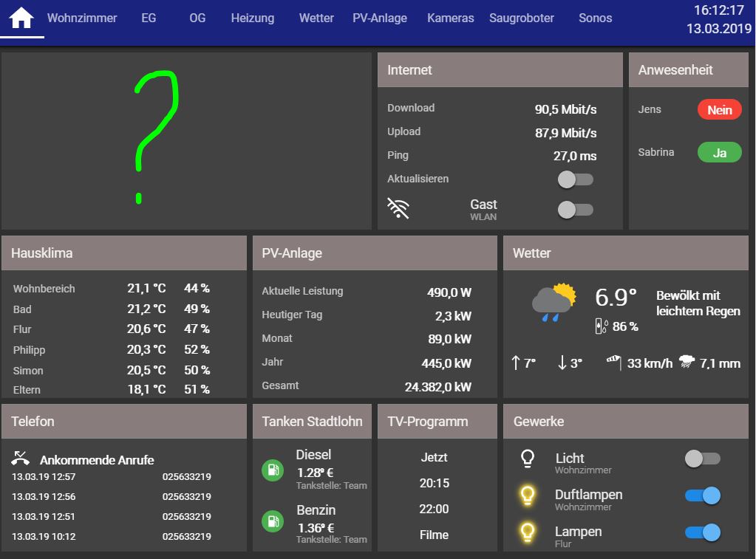Click the Gewerke card header

pyautogui.click(x=626, y=421)
